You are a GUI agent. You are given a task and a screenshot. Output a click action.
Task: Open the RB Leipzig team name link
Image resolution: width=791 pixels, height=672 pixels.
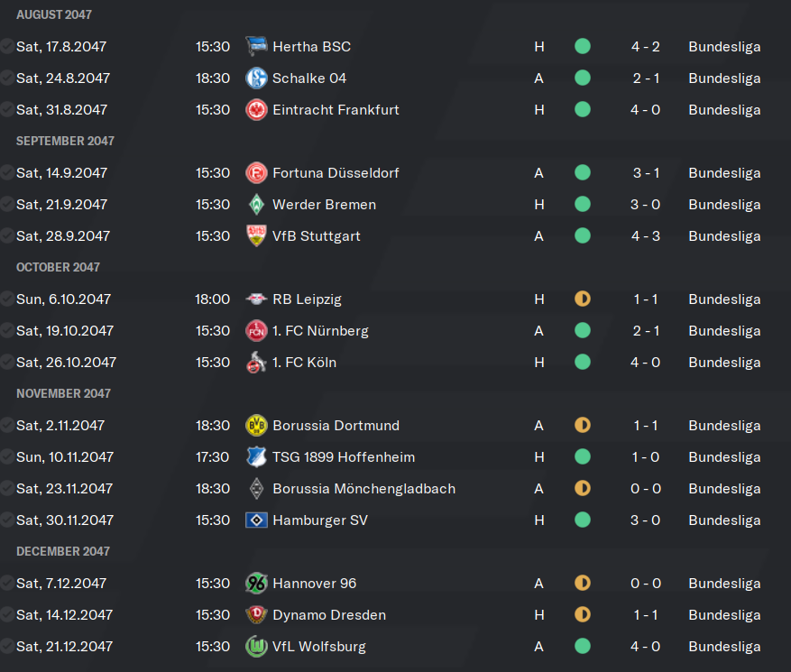tap(307, 299)
